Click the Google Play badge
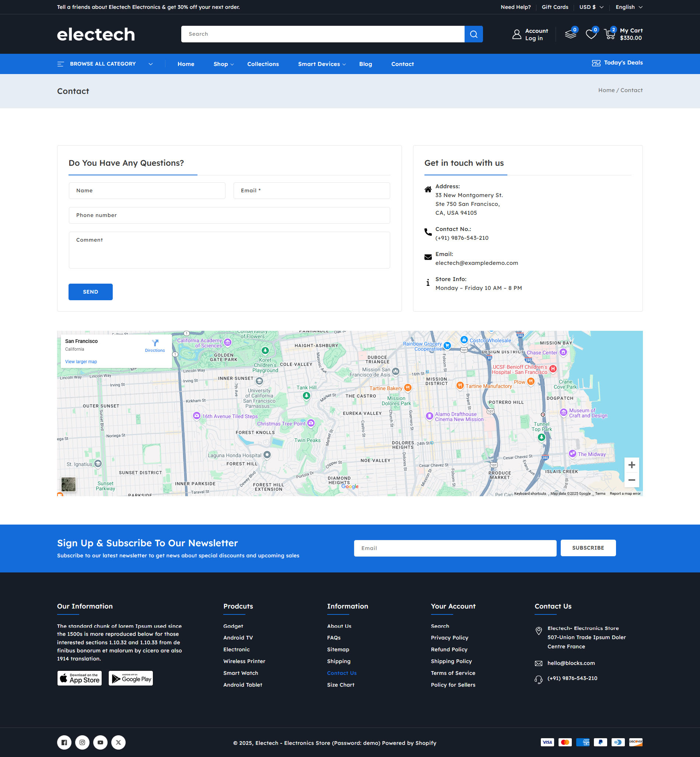The image size is (700, 757). coord(131,678)
